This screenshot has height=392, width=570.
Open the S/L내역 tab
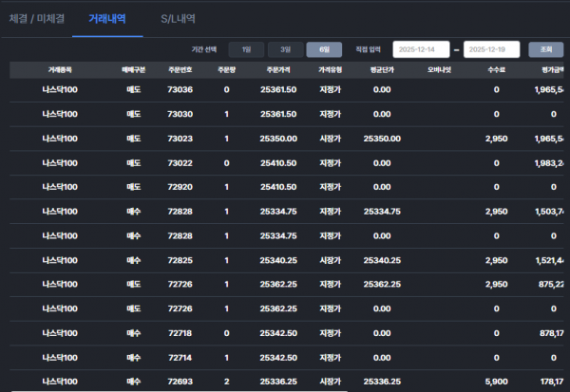tap(179, 19)
